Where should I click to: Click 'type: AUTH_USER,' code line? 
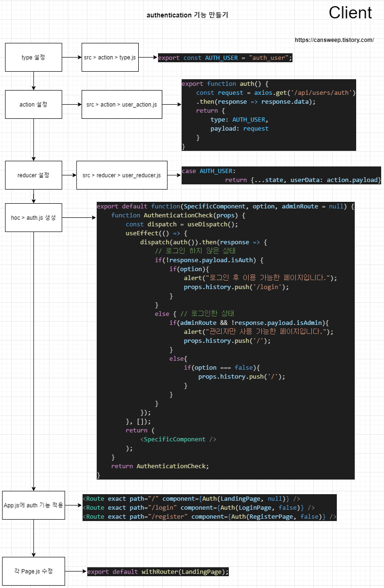coord(240,120)
